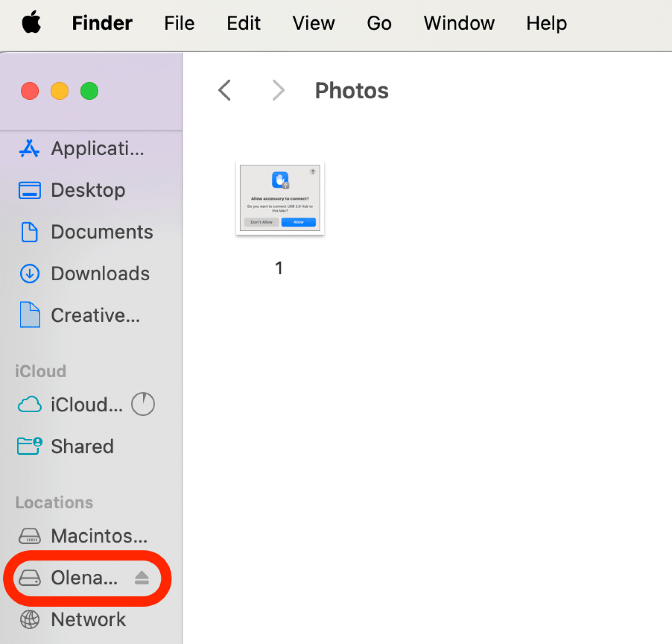Viewport: 672px width, 644px height.
Task: Go forward with the right chevron
Action: tap(278, 90)
